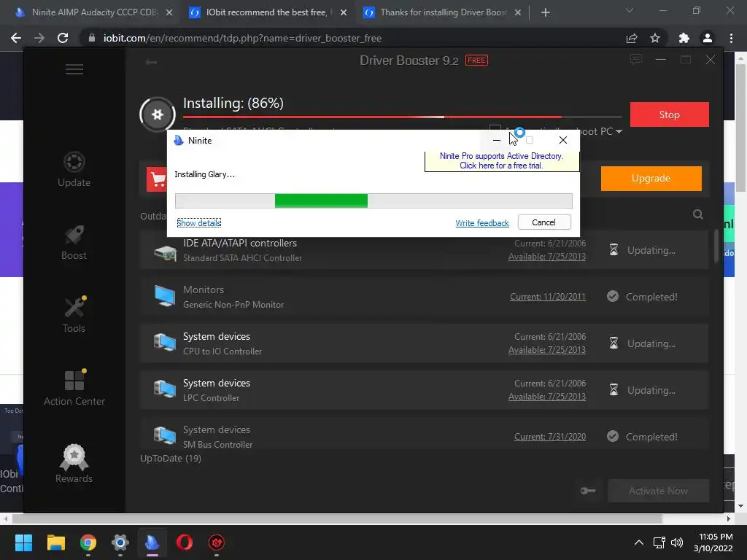The width and height of the screenshot is (747, 560).
Task: Select the LPC Controller row
Action: [x=424, y=390]
